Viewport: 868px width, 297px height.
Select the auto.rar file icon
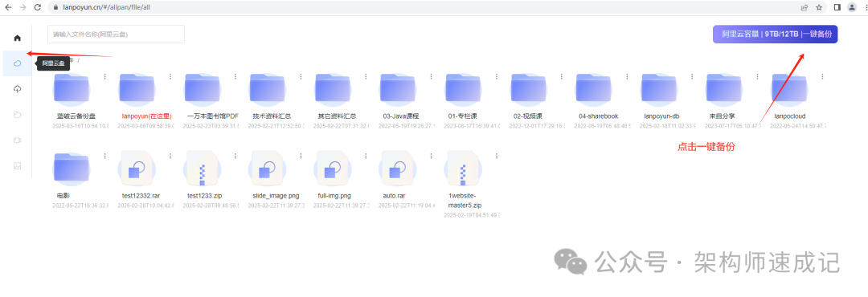coord(398,169)
